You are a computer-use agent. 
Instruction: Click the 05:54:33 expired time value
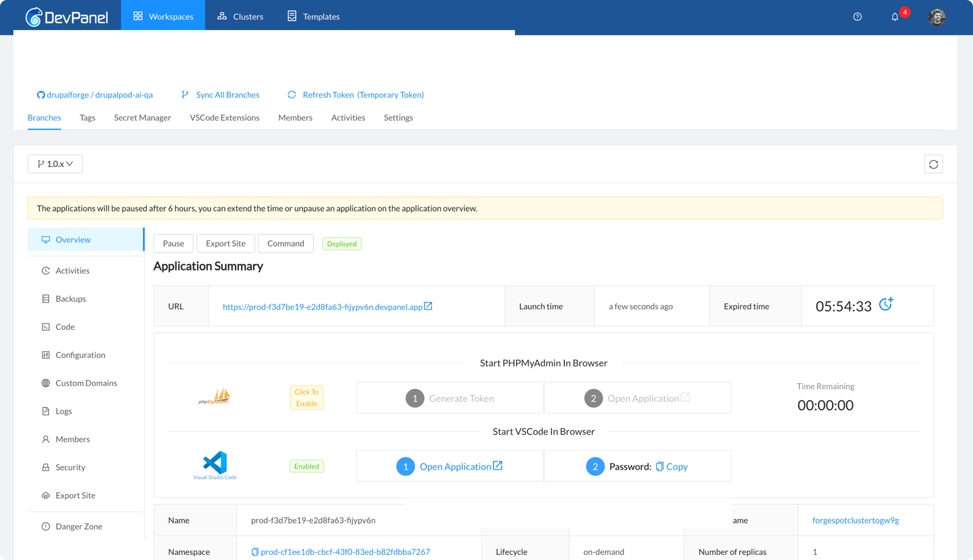coord(843,306)
